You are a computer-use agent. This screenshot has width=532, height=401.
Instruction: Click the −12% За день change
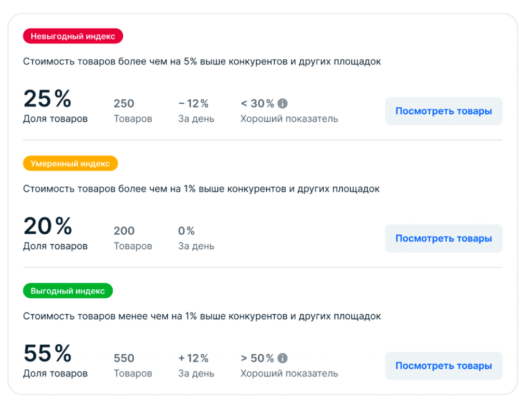[193, 103]
